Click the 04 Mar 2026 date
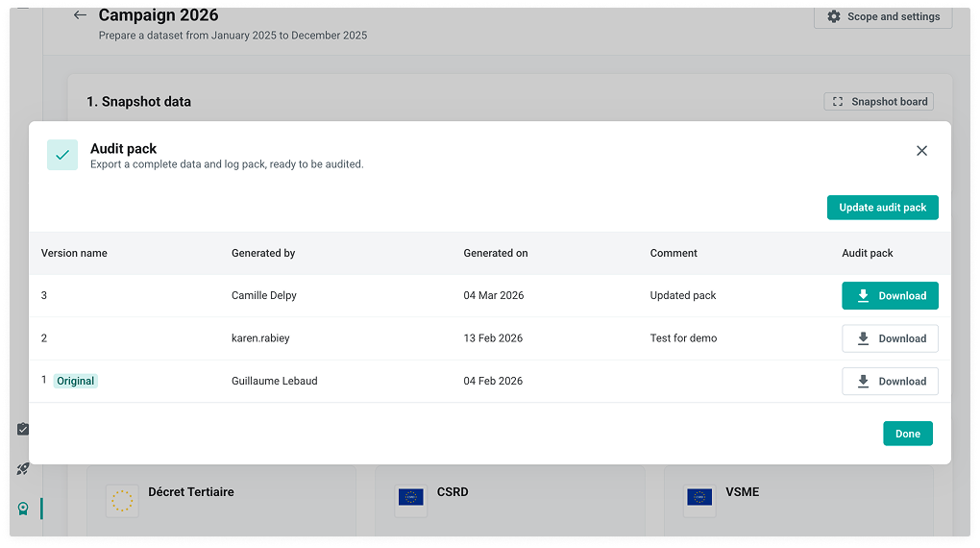Viewport: 980px width, 548px height. click(x=494, y=295)
